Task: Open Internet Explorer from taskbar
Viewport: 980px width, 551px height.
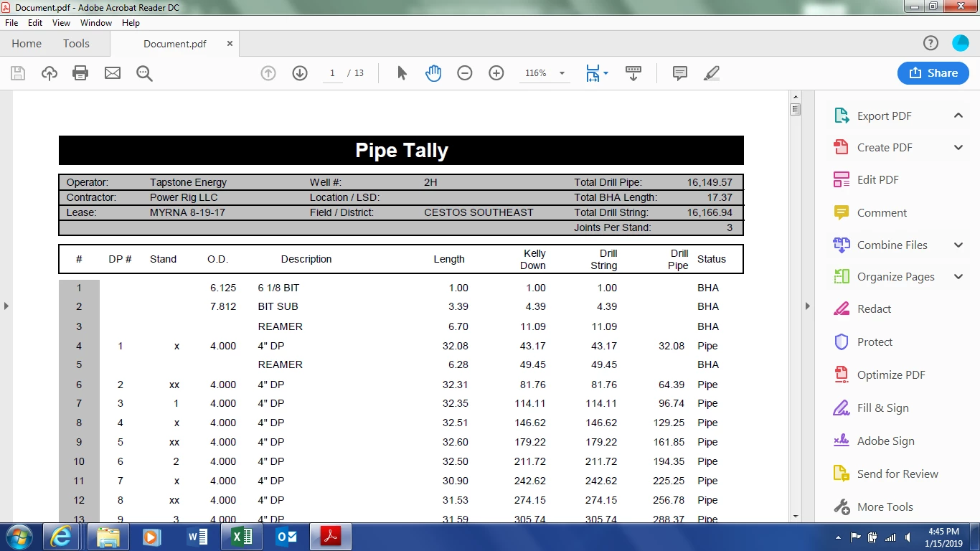Action: coord(60,537)
